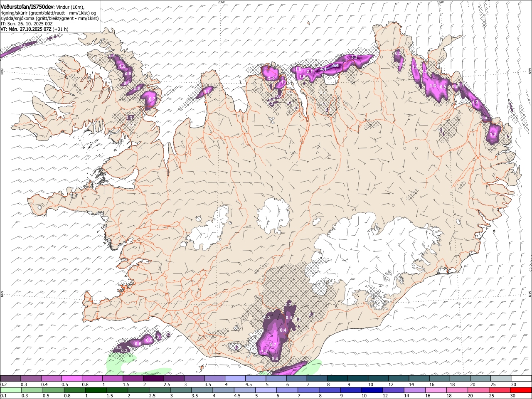
Task: Select the upper legend swatch between 1.5 and 2
Action: coord(133,379)
